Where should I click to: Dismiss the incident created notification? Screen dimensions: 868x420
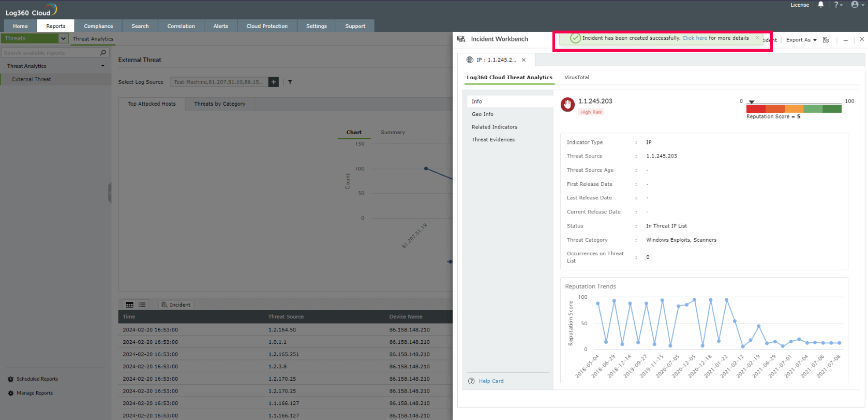757,38
